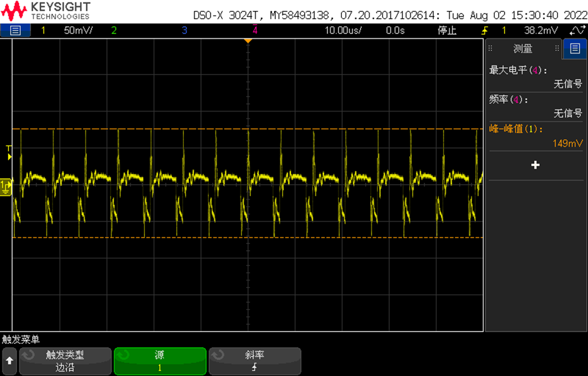The width and height of the screenshot is (588, 376).
Task: Click the Keysight Technologies logo
Action: [x=46, y=11]
